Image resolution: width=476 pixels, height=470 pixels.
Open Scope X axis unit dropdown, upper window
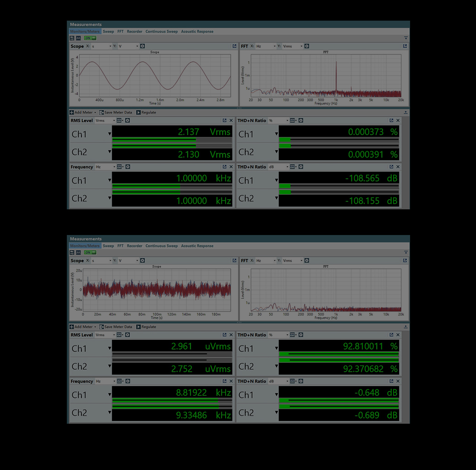click(102, 46)
